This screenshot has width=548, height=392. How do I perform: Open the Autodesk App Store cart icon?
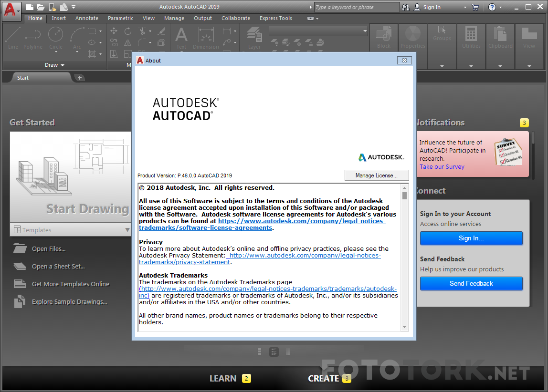coord(475,7)
